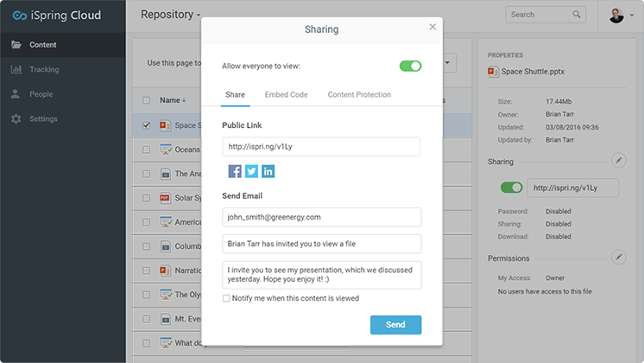This screenshot has width=644, height=363.
Task: Expand the Repository dropdown
Action: click(170, 15)
